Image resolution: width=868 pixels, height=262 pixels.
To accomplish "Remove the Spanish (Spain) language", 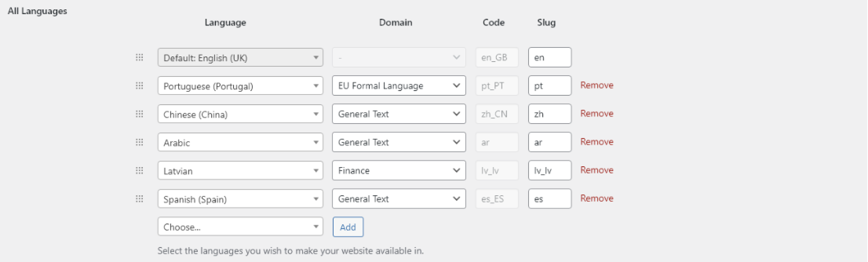I will coord(597,198).
